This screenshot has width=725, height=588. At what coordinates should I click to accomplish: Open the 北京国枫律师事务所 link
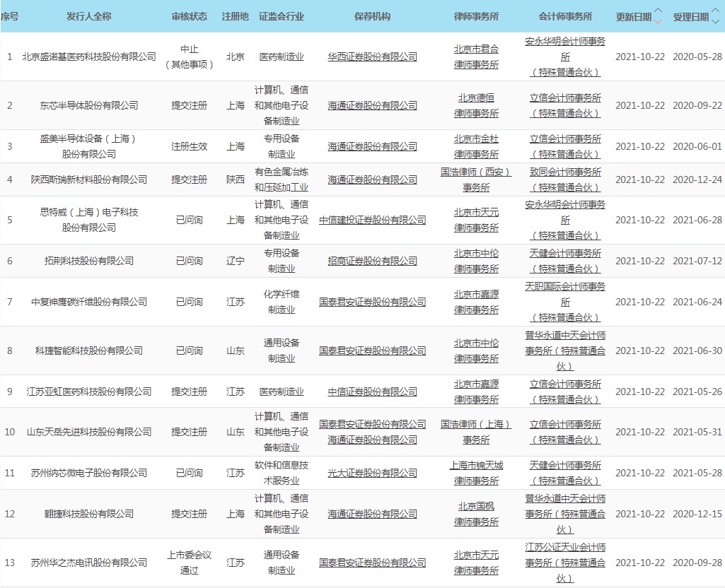(476, 514)
